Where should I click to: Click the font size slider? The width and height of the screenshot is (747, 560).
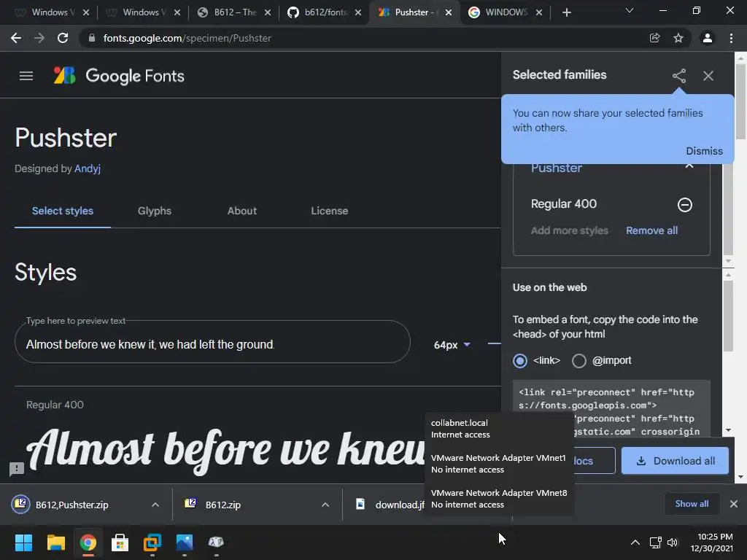tap(494, 343)
